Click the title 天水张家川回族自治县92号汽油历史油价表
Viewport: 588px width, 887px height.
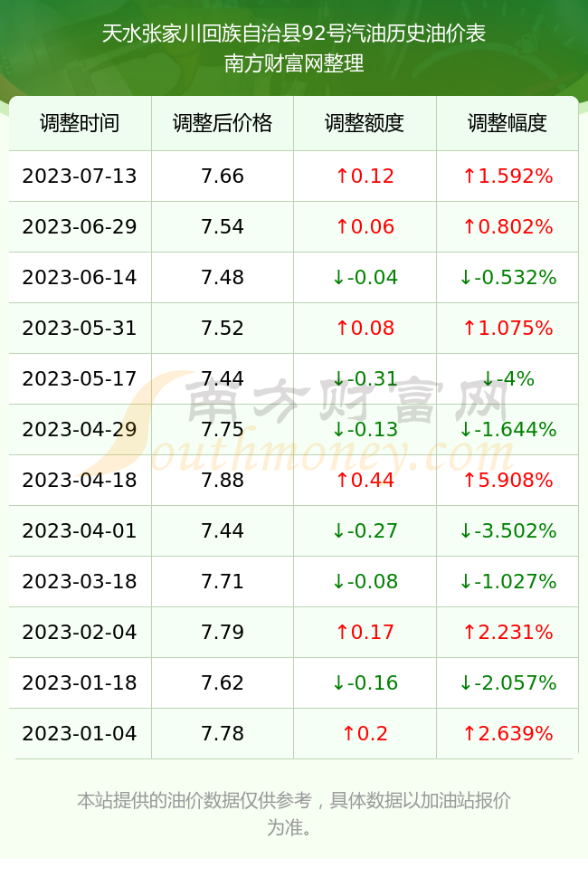(x=293, y=34)
